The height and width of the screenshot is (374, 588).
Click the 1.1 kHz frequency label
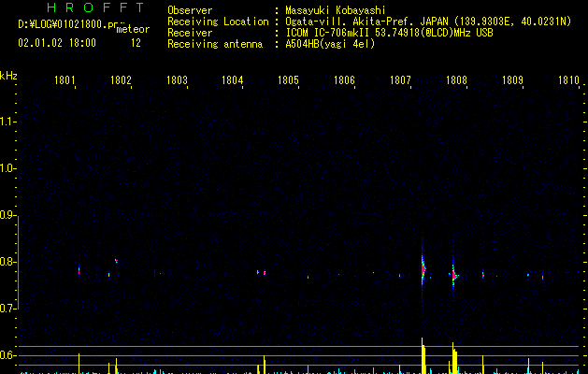[x=7, y=122]
